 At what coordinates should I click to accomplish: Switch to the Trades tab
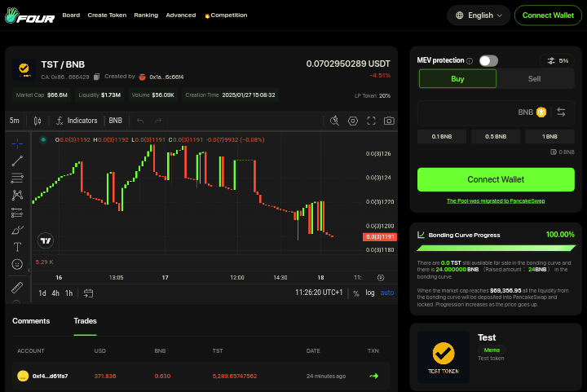point(85,321)
